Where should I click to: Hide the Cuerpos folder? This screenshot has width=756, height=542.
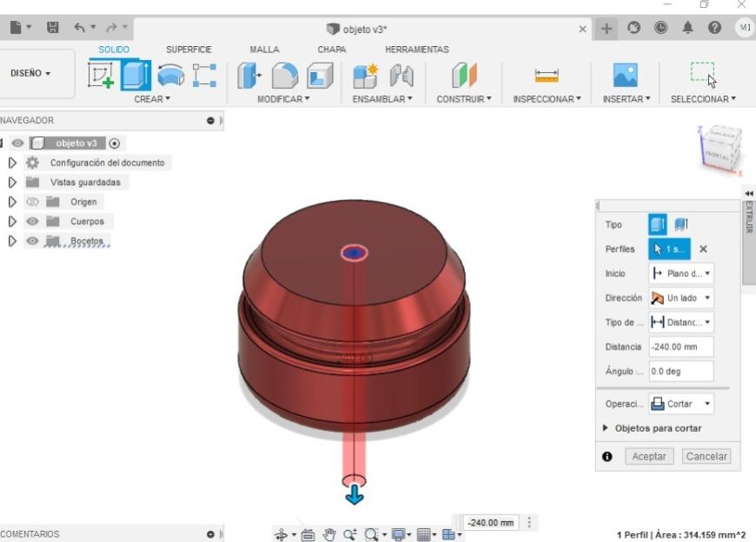(32, 221)
